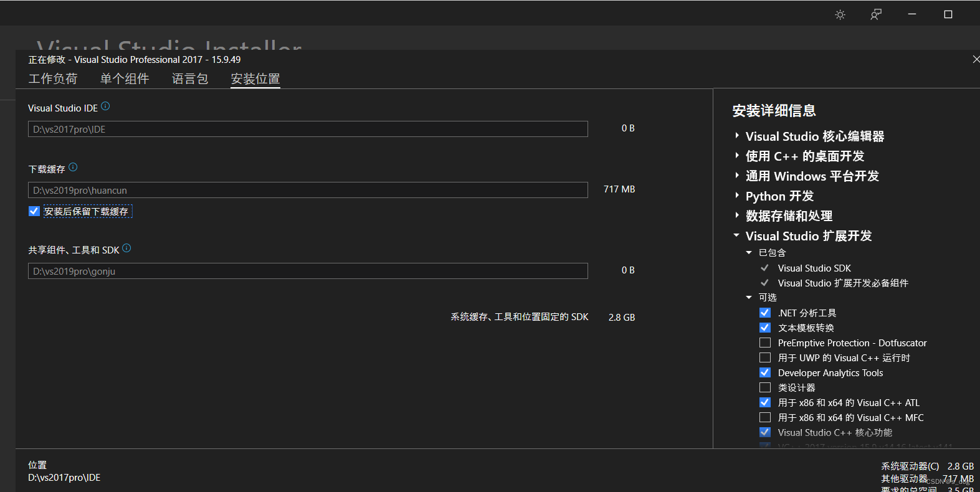
Task: Toggle Visual Studio C++ 核心功能 checkbox
Action: click(x=765, y=432)
